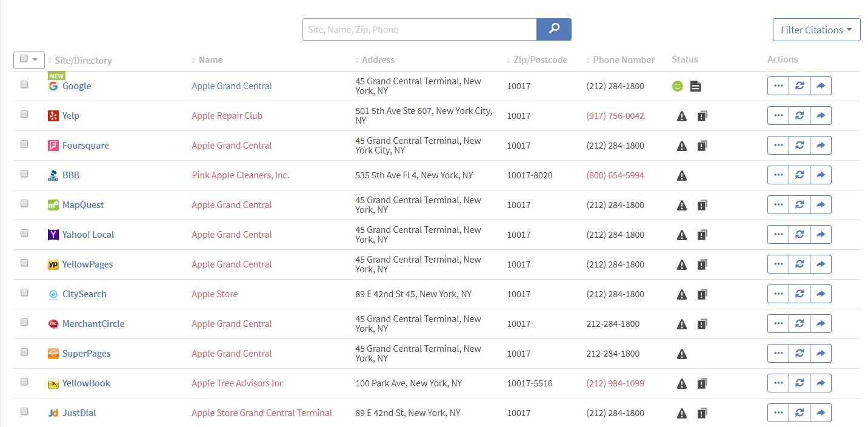The width and height of the screenshot is (868, 427).
Task: Refresh the Google citation
Action: (x=800, y=86)
